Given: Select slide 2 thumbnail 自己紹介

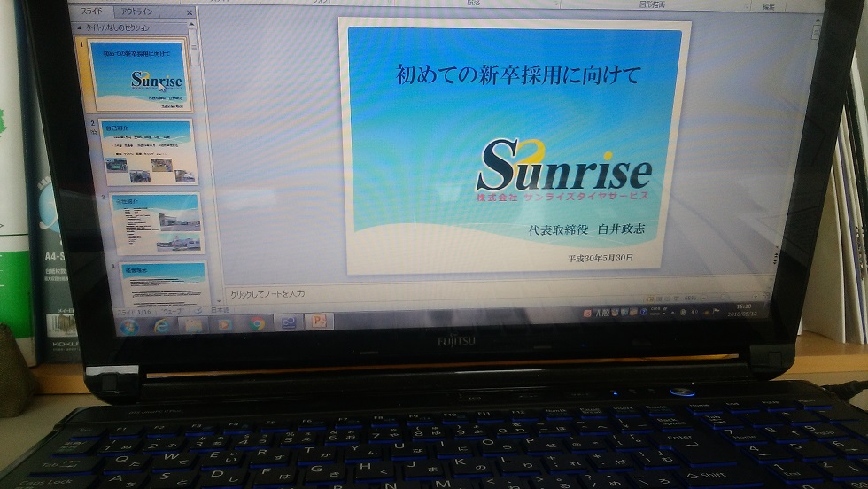Looking at the screenshot, I should 148,151.
